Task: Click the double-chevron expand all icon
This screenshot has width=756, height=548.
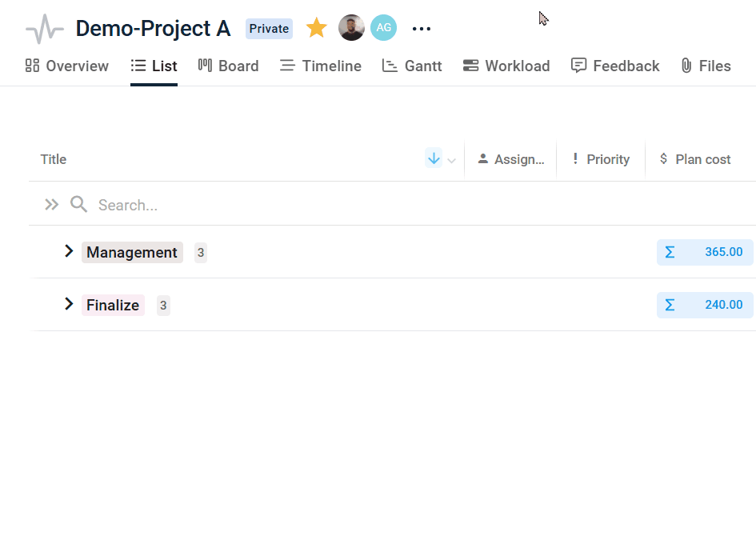Action: (x=52, y=205)
